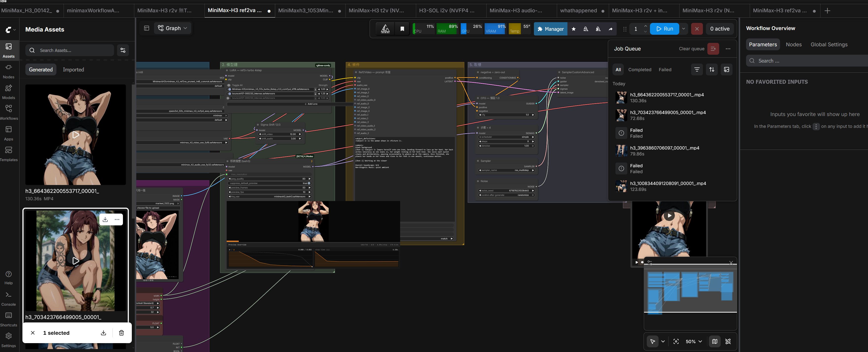Toggle the disabled bounceV07 LoRA at 1.00
The image size is (868, 352).
228,98
